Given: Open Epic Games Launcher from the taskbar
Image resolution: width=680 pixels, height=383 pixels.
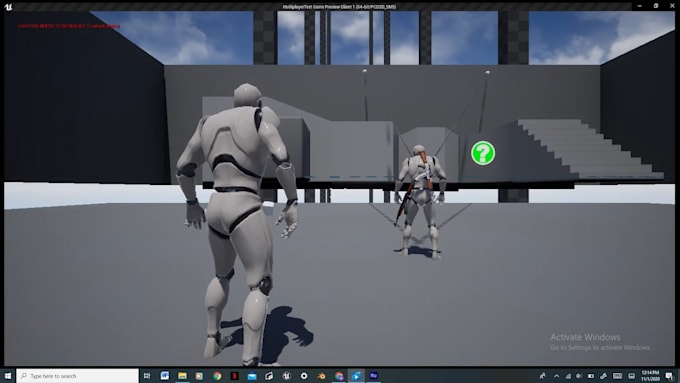Looking at the screenshot, I should point(269,376).
